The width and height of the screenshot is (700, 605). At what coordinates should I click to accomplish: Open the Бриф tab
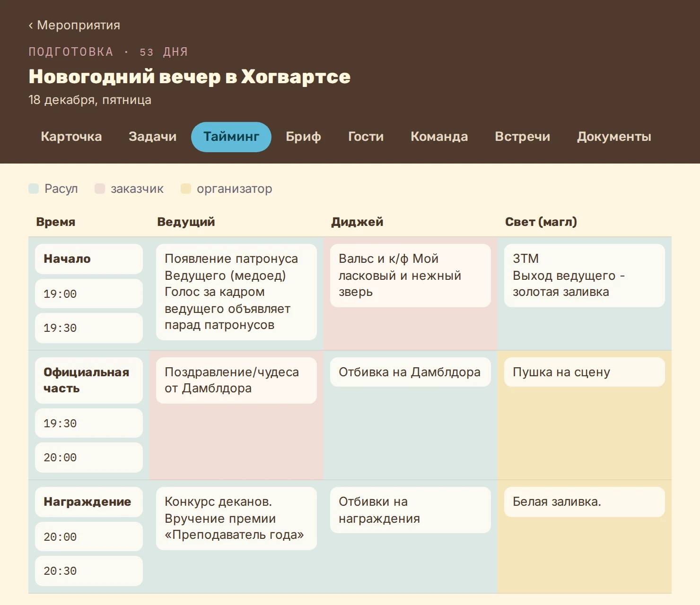pyautogui.click(x=304, y=137)
